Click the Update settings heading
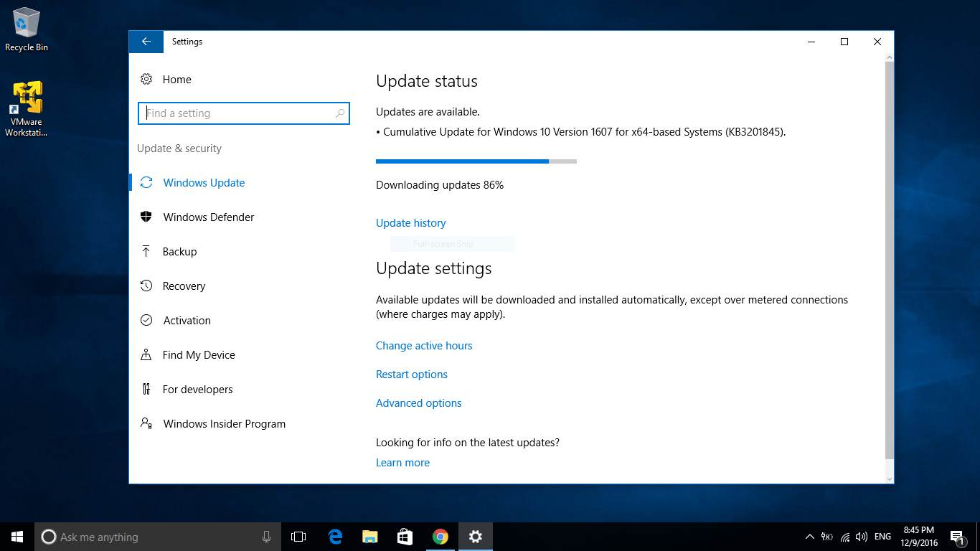Screen dimensions: 980x551 pyautogui.click(x=434, y=268)
